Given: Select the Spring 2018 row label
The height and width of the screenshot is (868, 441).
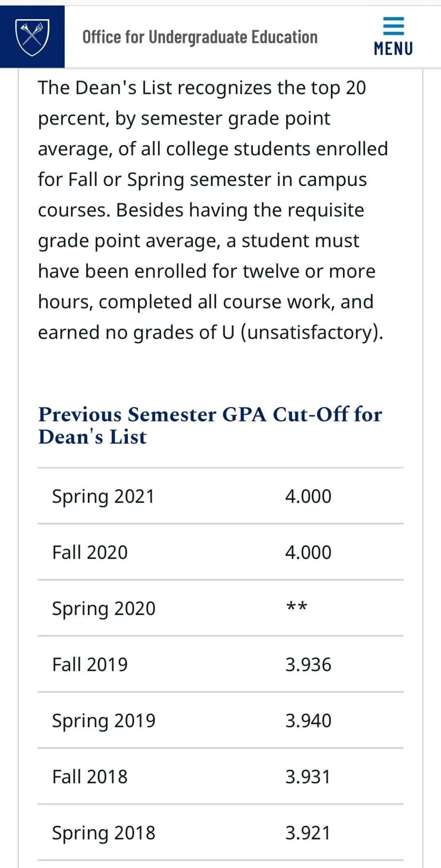Looking at the screenshot, I should (104, 833).
